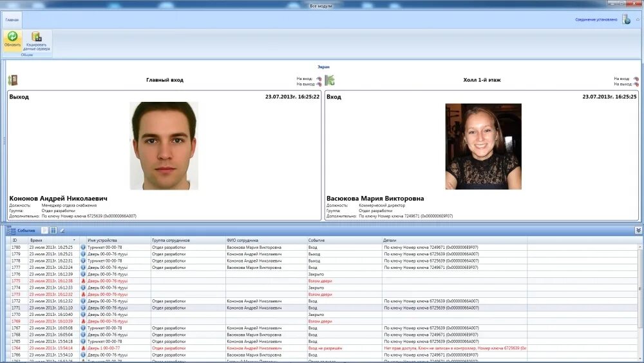Click the Обновить refresh icon
644x363 pixels.
[12, 37]
